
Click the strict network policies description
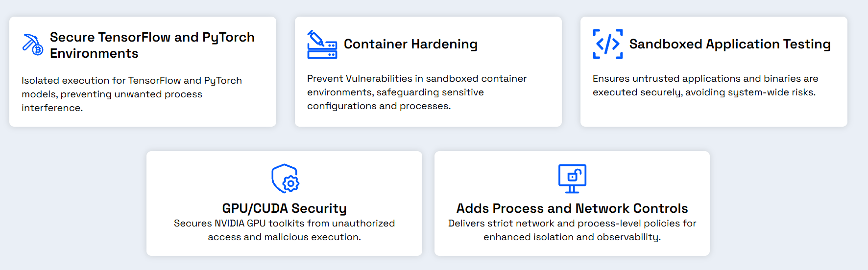pos(572,230)
